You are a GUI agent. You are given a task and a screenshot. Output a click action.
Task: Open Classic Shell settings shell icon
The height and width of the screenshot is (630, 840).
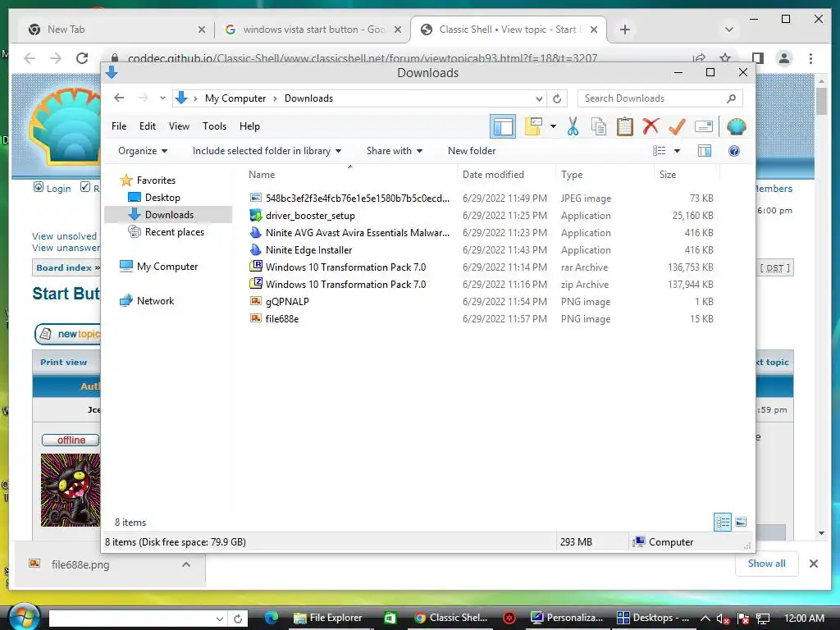tap(736, 127)
